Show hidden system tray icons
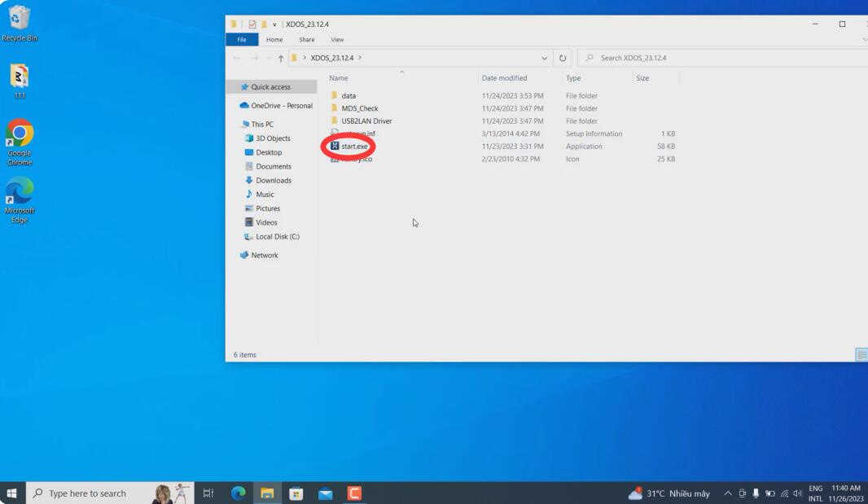The width and height of the screenshot is (868, 504). click(727, 493)
